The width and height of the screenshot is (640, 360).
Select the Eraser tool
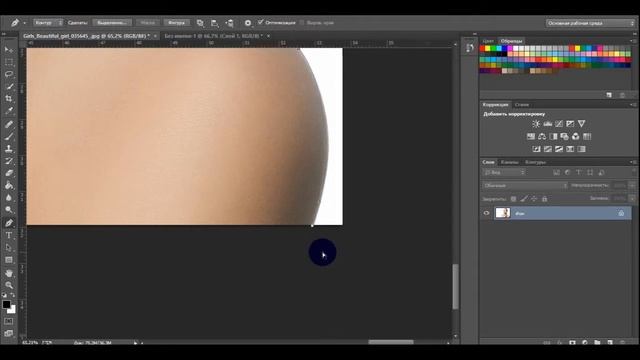coord(9,173)
